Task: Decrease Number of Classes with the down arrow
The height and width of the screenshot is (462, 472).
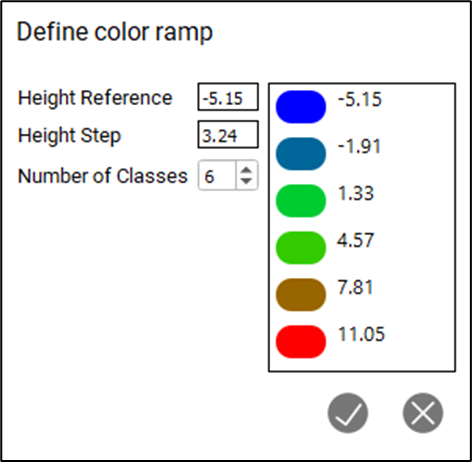Action: tap(246, 181)
